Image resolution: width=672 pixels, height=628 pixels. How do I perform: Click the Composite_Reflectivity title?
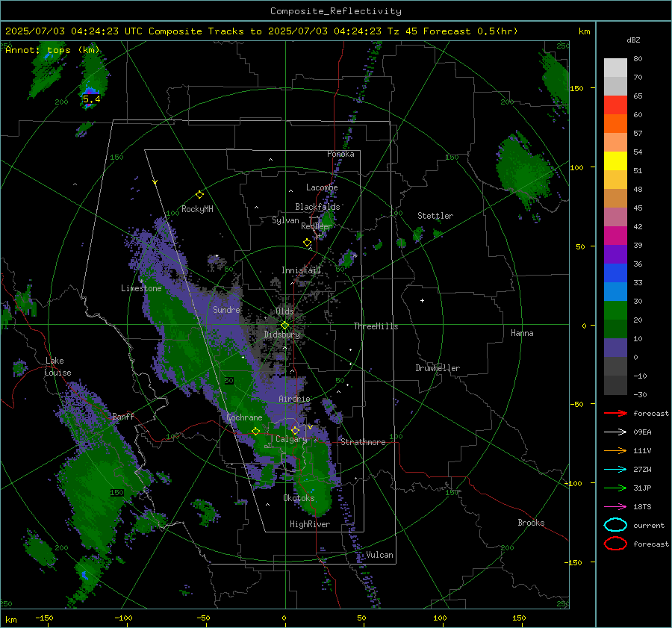[x=335, y=11]
